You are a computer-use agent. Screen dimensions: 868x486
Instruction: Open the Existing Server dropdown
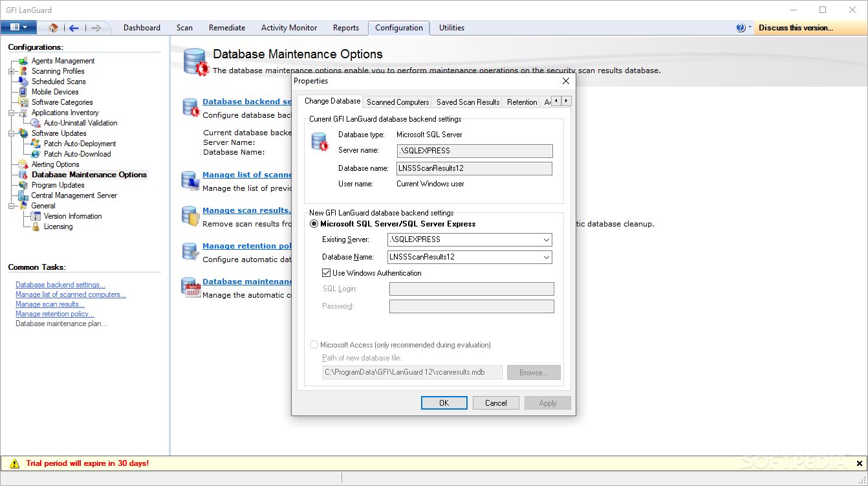547,239
